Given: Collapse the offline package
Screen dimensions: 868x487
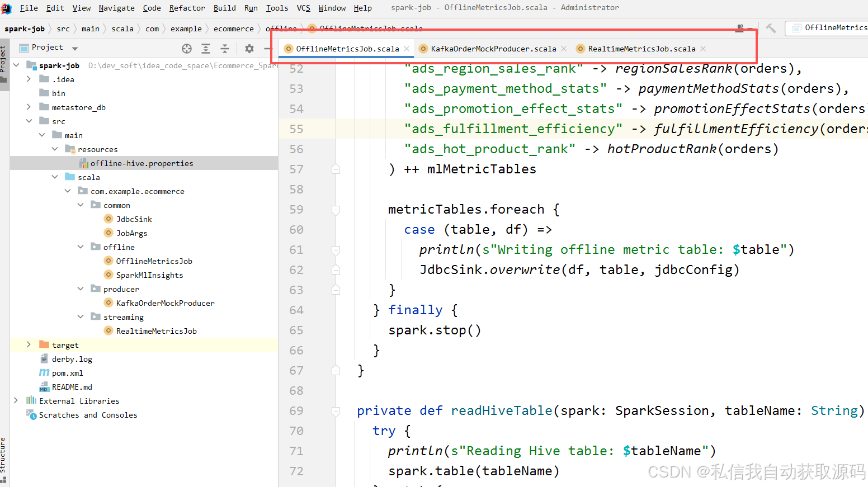Looking at the screenshot, I should (81, 247).
